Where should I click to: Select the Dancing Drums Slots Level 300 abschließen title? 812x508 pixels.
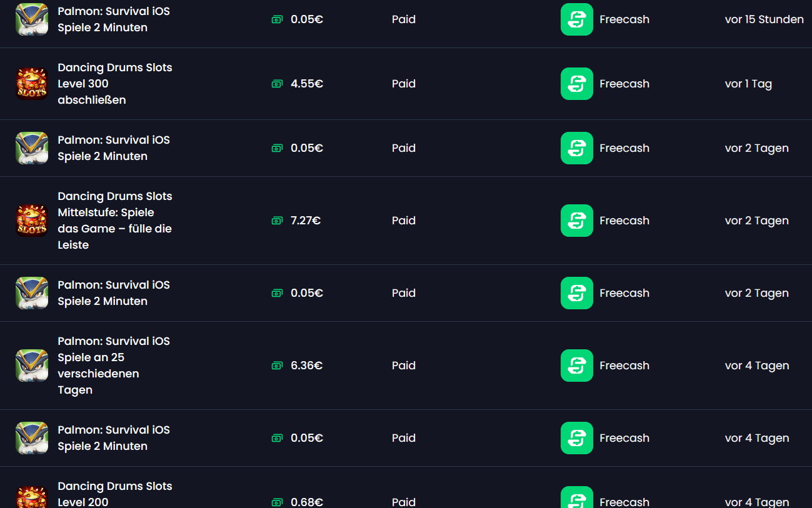[x=115, y=84]
